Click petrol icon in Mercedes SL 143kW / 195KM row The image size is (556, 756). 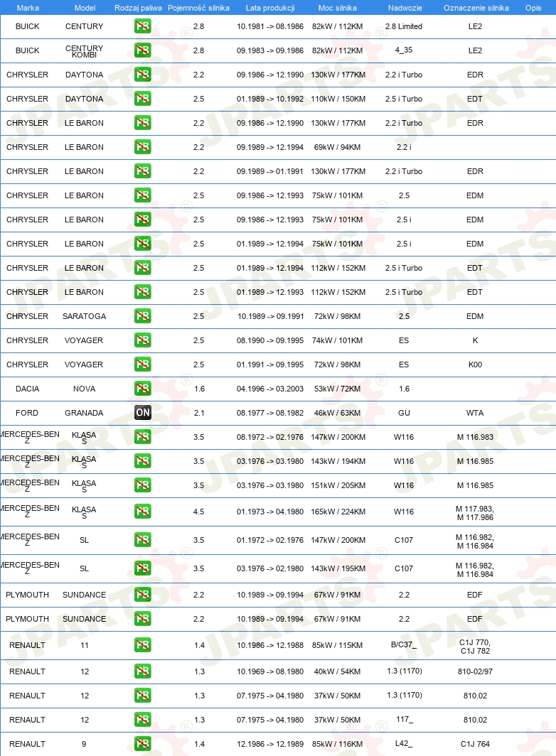coord(142,568)
